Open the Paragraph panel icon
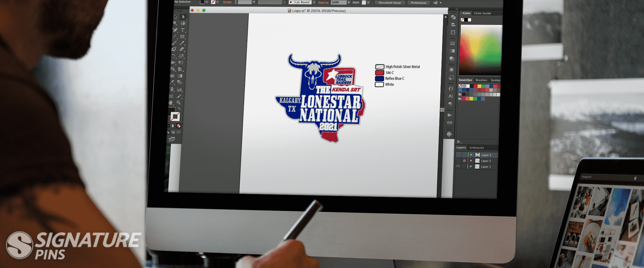Image resolution: width=644 pixels, height=268 pixels. [x=450, y=104]
